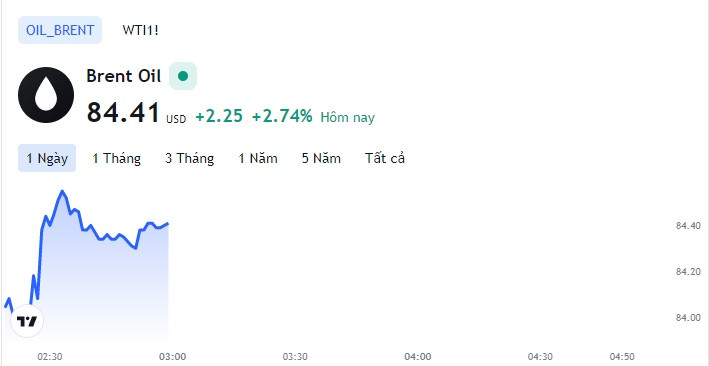Select the 3 Tháng time range
Image resolution: width=709 pixels, height=366 pixels.
(189, 158)
